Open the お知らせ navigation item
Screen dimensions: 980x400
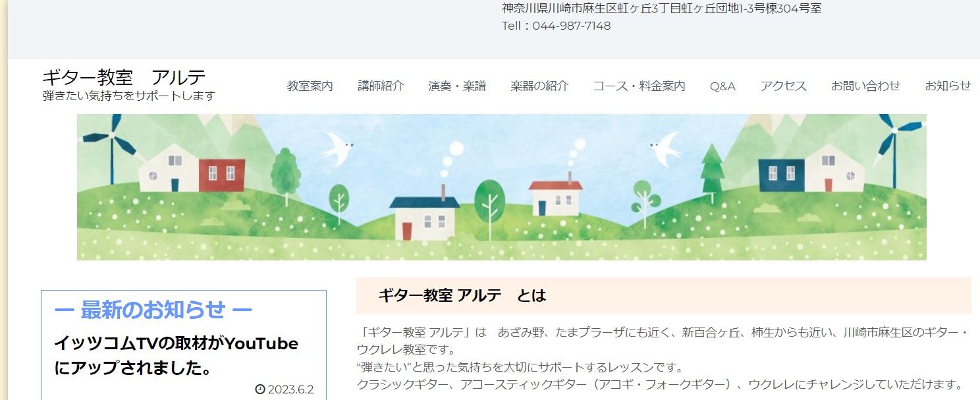tap(948, 86)
